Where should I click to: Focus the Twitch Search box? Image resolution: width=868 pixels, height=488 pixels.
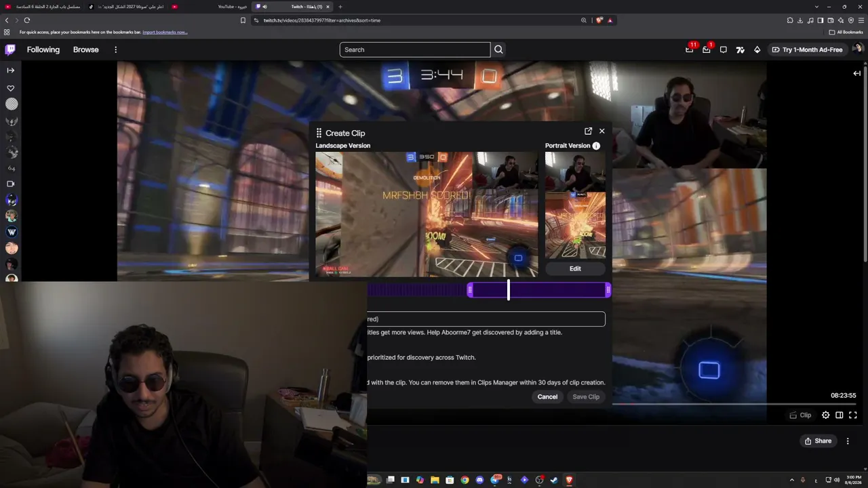(x=415, y=49)
